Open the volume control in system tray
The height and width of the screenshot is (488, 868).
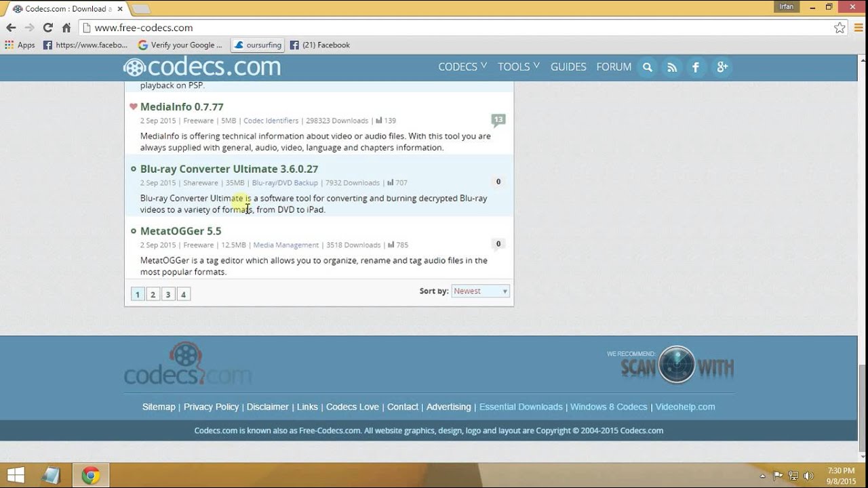(807, 476)
